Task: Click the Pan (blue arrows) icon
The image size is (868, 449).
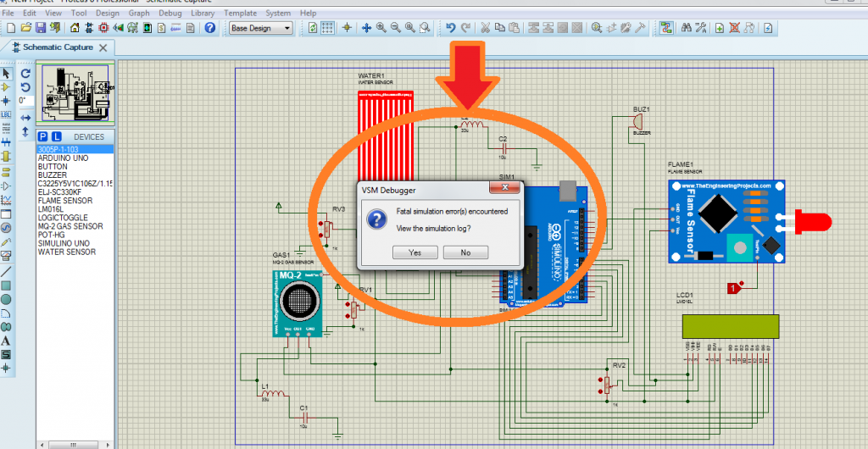Action: pyautogui.click(x=366, y=28)
